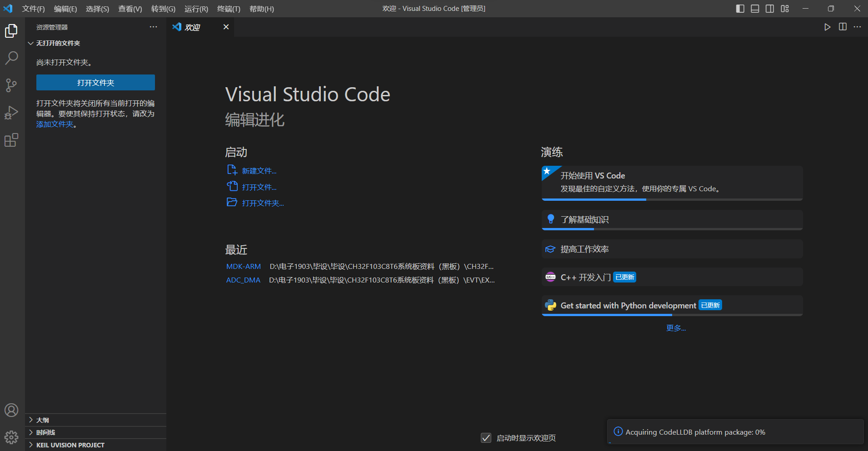Toggle secondary side bar layout icon
Screen dimensions: 868x451
(770, 9)
